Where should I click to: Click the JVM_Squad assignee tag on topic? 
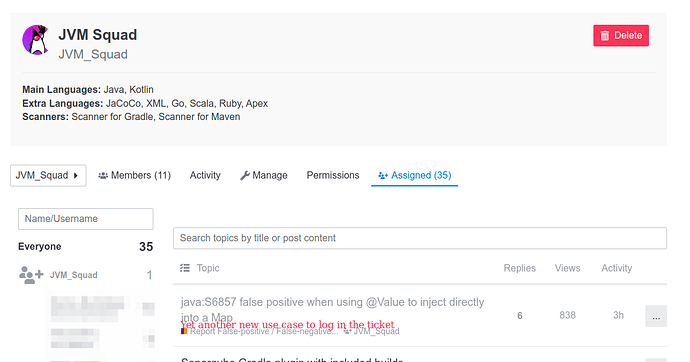371,332
